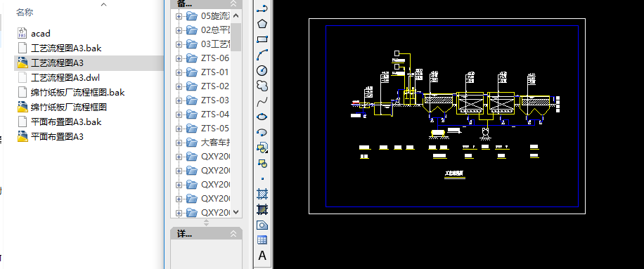Viewport: 644px width, 269px height.
Task: Select the Spline curve tool
Action: coord(262,101)
